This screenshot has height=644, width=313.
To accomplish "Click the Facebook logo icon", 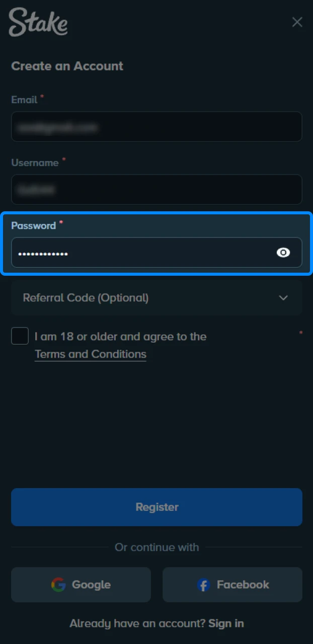I will [x=203, y=585].
